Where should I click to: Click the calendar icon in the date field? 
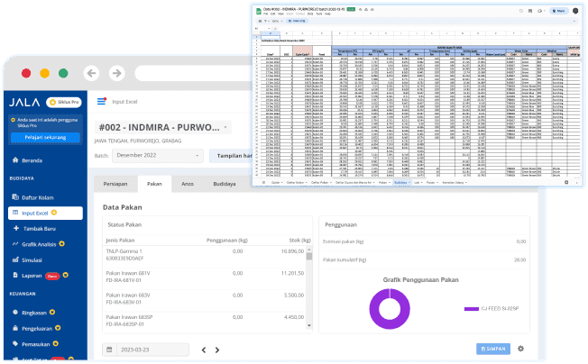pyautogui.click(x=111, y=350)
